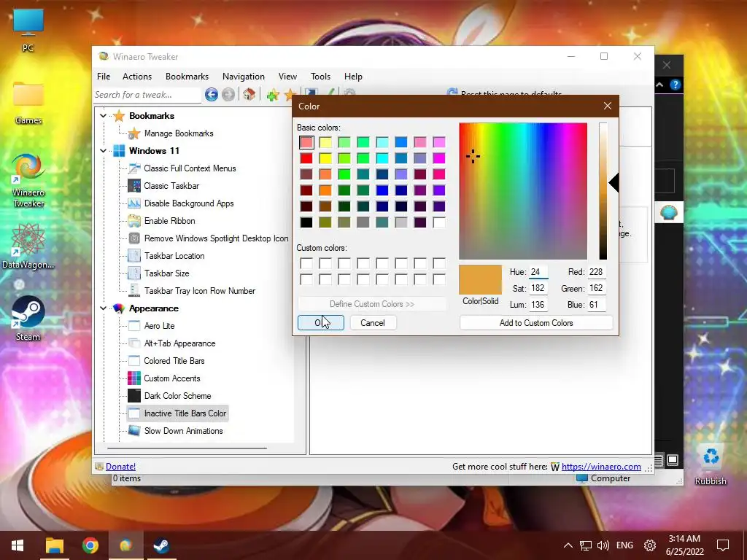Image resolution: width=747 pixels, height=560 pixels.
Task: Pick the Remove Windows Spotlight Desktop Icon icon
Action: [x=134, y=238]
